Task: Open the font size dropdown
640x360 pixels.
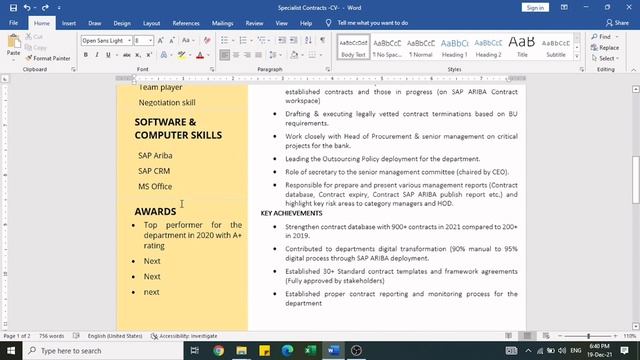Action: (x=150, y=40)
